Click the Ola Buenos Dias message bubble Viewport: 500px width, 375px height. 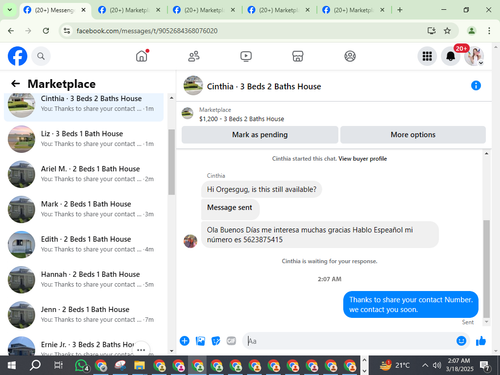320,235
